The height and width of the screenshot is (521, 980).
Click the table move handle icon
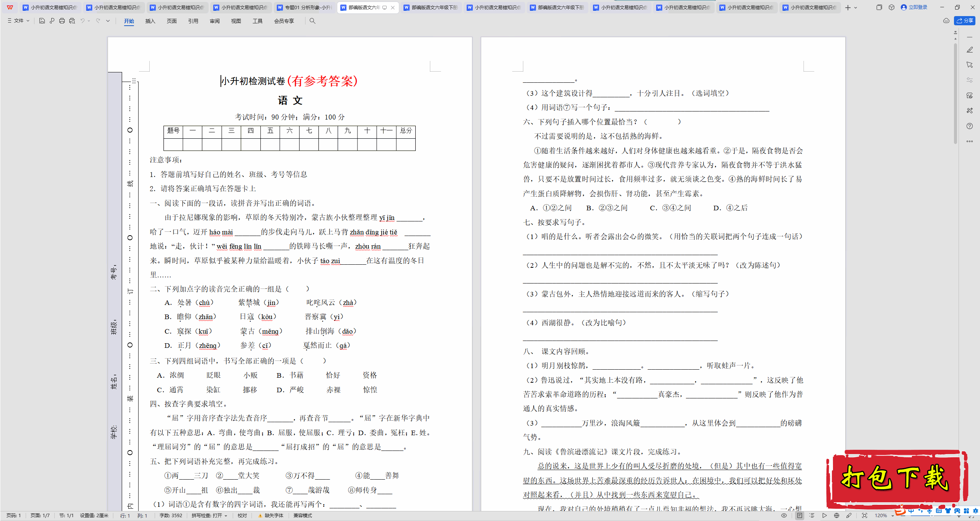tap(134, 80)
